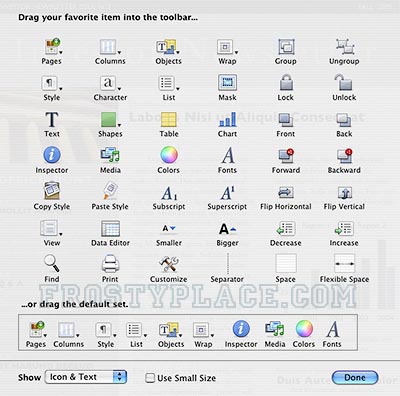Click the Done button
The image size is (400, 396).
point(355,378)
